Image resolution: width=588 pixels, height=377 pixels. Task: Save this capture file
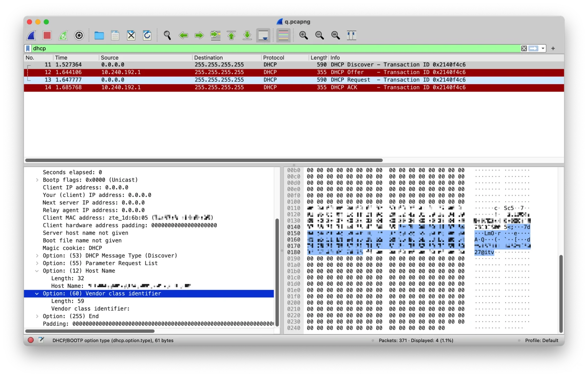[115, 35]
